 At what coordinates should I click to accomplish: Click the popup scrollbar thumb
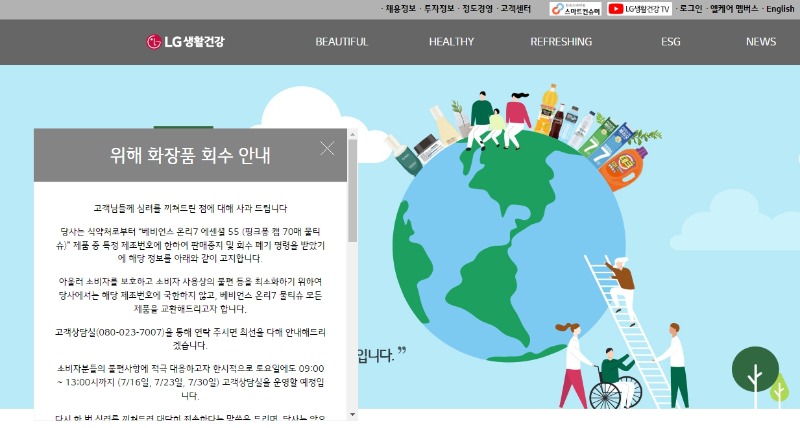[353, 190]
